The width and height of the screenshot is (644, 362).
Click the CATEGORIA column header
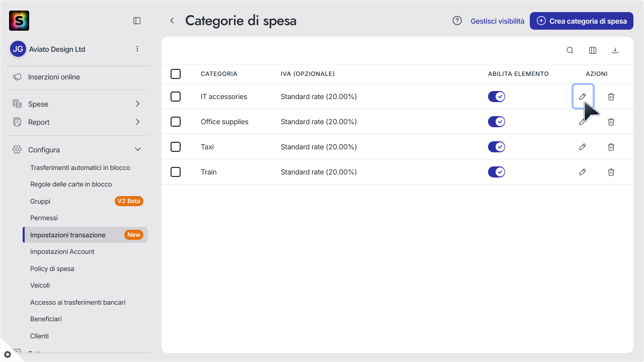219,74
